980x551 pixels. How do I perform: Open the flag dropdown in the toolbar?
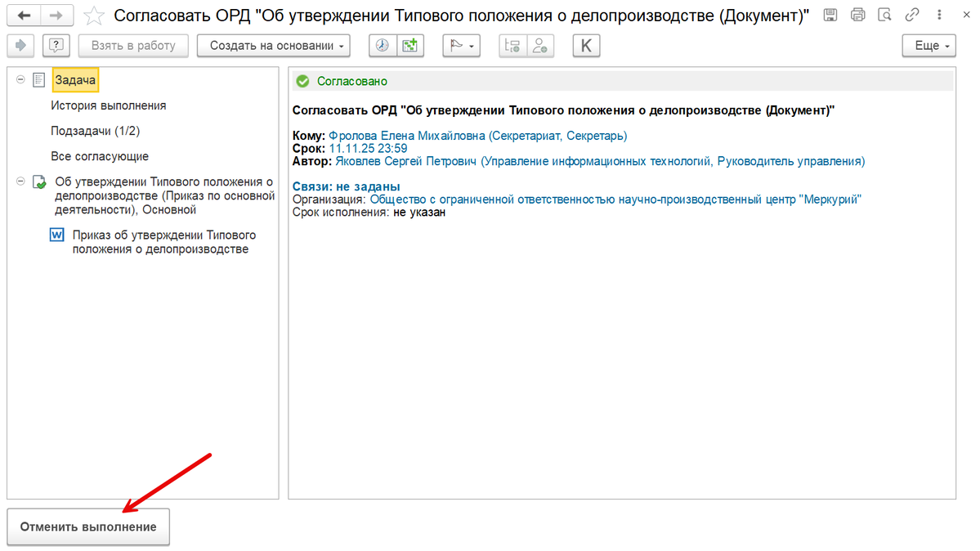click(461, 46)
